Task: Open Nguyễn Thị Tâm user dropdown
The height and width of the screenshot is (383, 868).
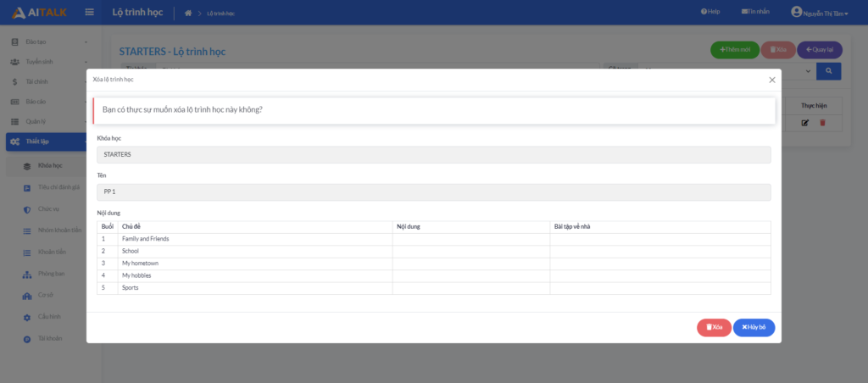Action: click(x=819, y=13)
